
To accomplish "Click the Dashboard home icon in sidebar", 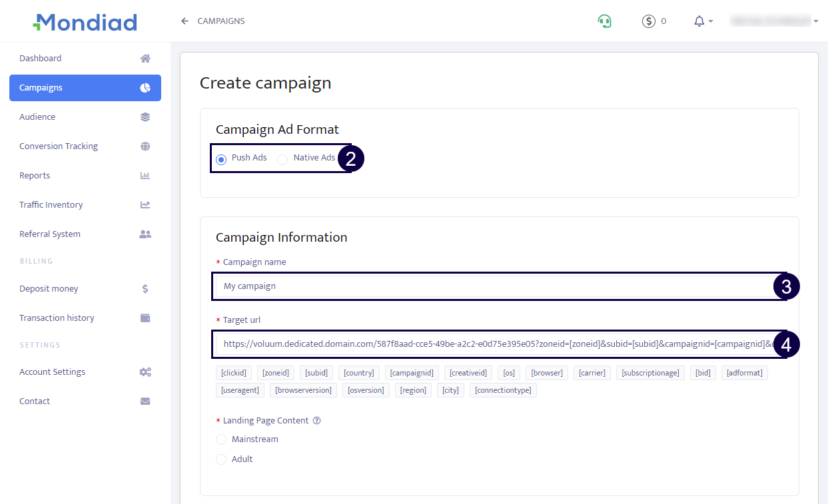I will pyautogui.click(x=145, y=59).
